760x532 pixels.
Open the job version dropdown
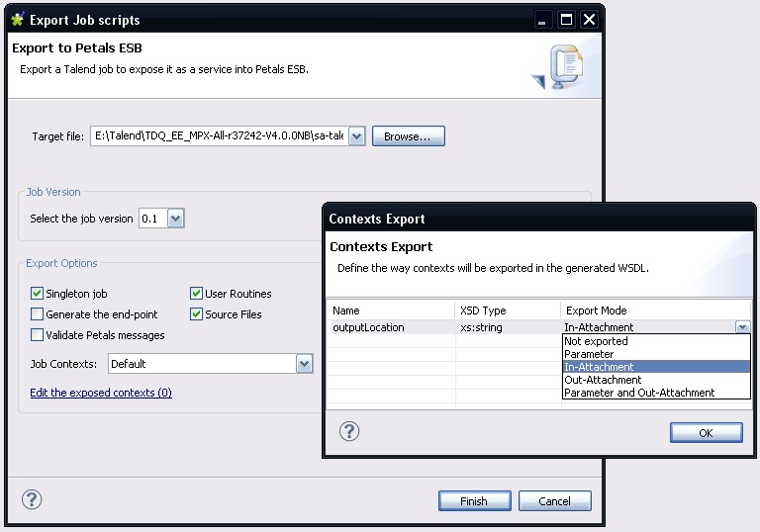click(x=176, y=219)
